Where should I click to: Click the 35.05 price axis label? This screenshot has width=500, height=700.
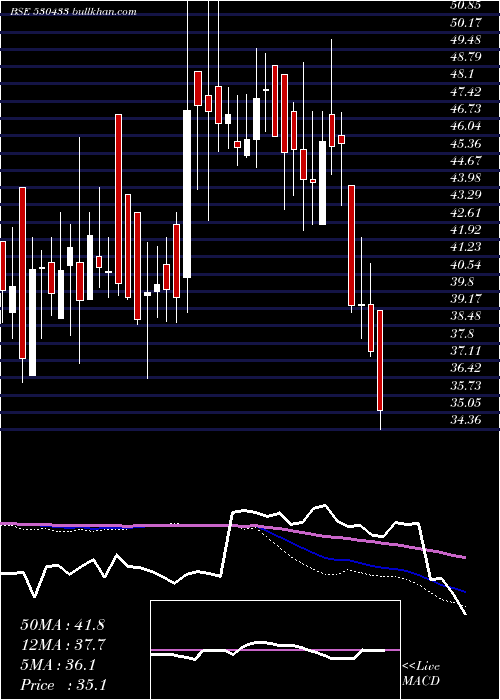tap(466, 403)
